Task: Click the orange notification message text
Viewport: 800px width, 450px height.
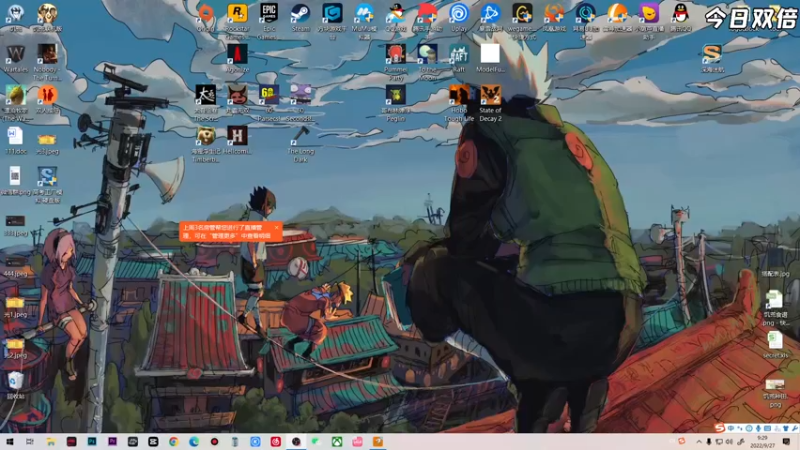Action: 227,232
